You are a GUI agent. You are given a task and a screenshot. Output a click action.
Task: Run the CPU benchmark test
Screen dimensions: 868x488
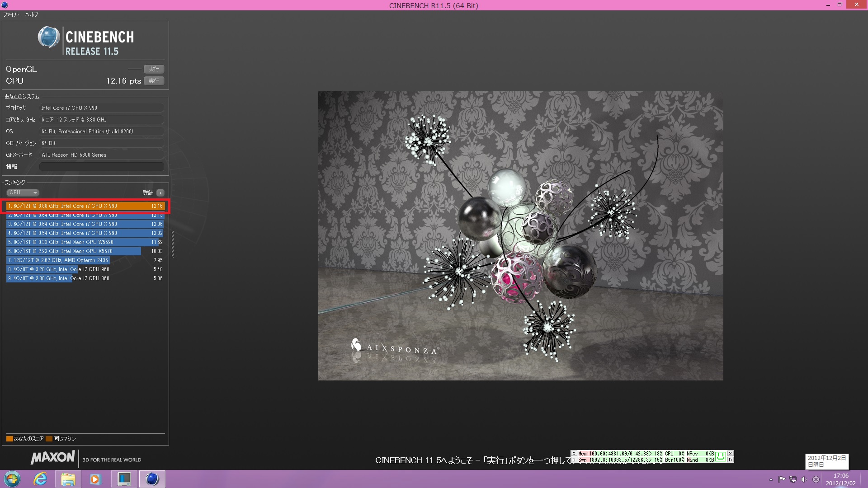coord(154,81)
